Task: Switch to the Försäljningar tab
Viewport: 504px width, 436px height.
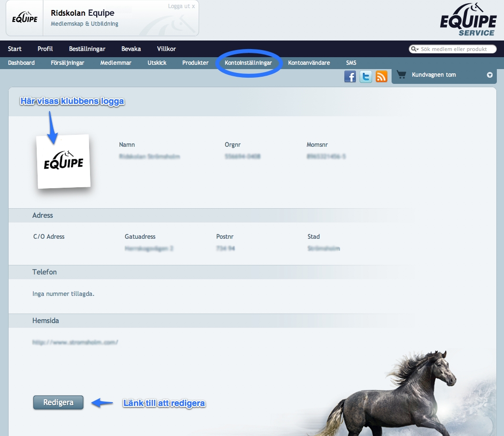Action: (x=68, y=63)
